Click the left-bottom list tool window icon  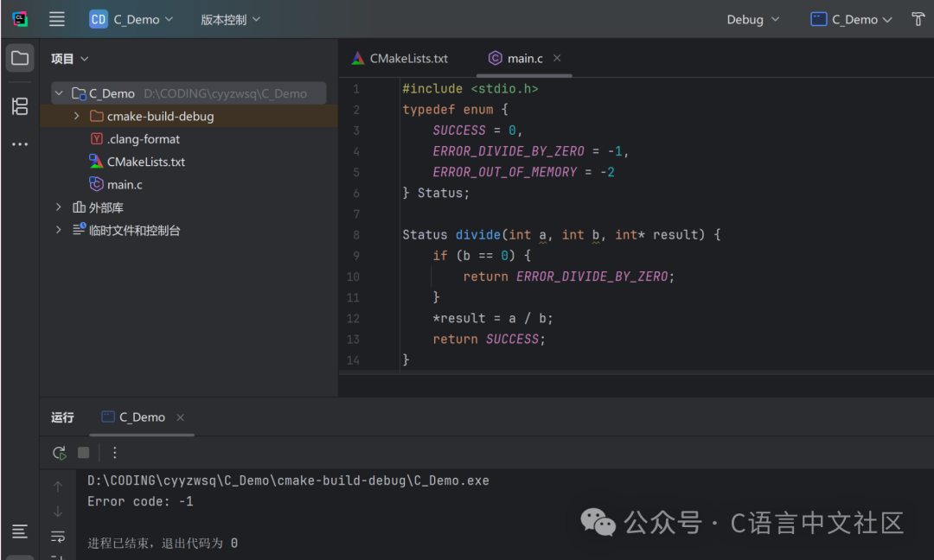click(x=20, y=531)
